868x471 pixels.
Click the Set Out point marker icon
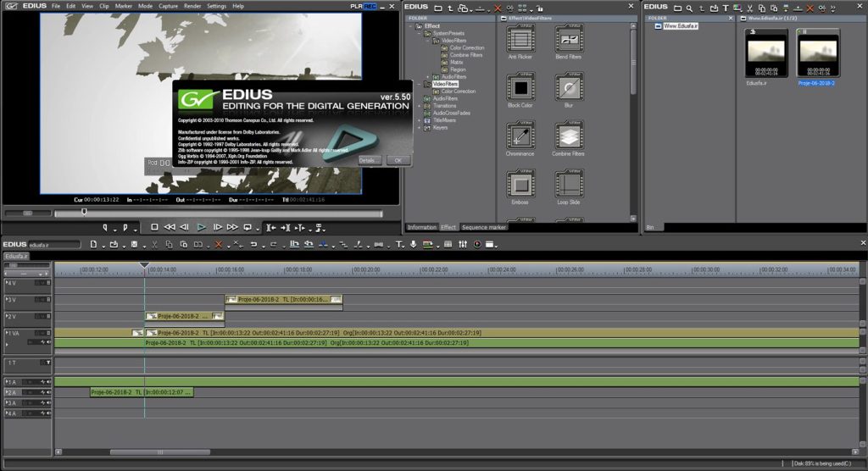click(x=125, y=227)
